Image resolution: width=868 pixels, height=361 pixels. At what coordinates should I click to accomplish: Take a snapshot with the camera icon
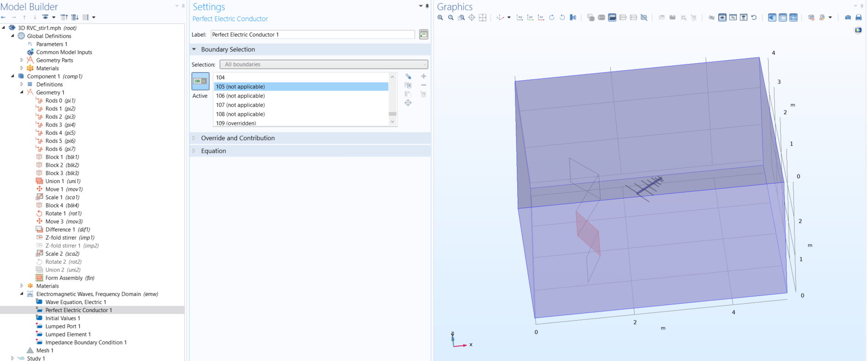848,17
